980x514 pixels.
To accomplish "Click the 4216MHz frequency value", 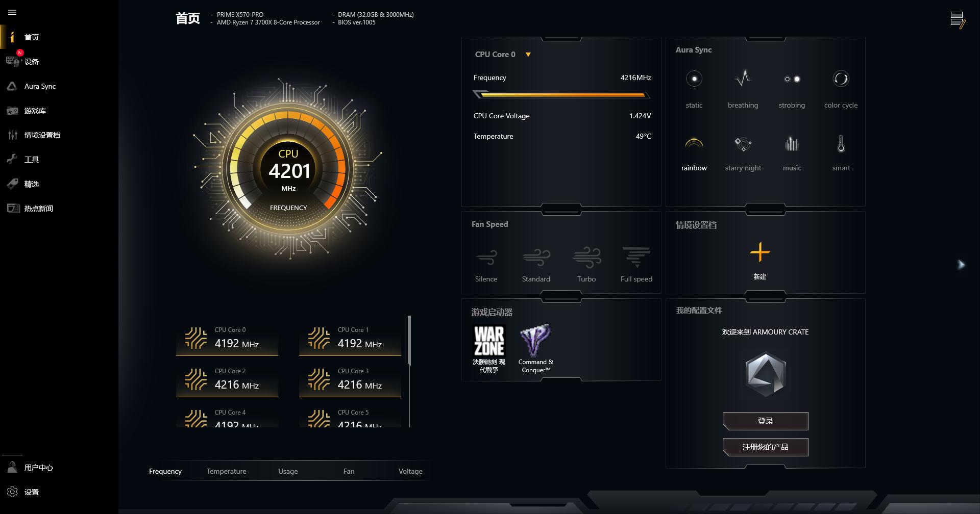I will click(x=635, y=78).
